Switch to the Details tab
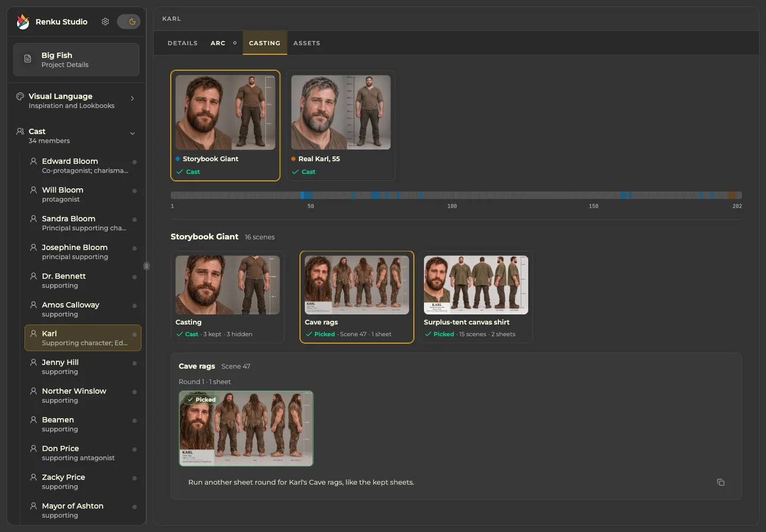The image size is (766, 532). coord(182,43)
